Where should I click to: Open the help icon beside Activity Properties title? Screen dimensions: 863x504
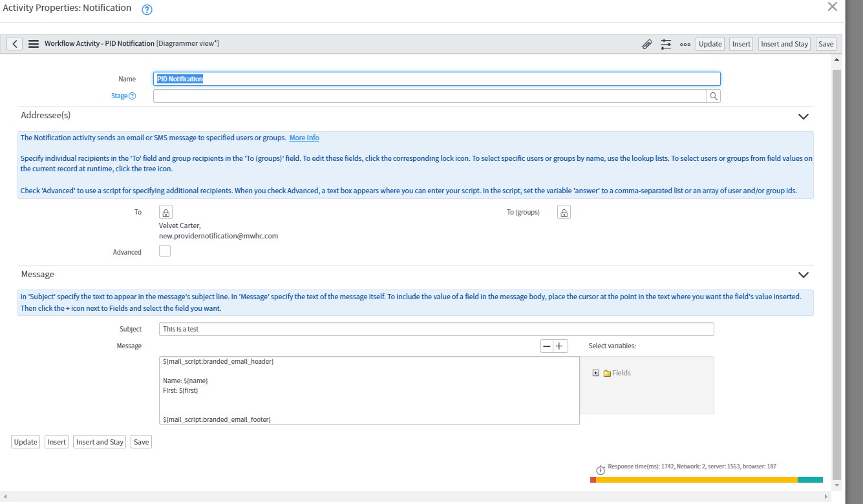coord(147,9)
